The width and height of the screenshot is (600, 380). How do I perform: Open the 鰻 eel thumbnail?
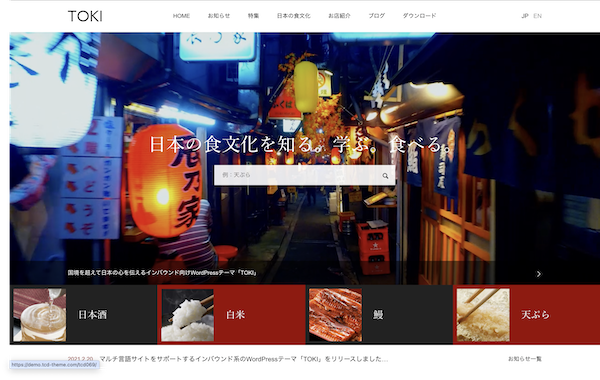[335, 315]
